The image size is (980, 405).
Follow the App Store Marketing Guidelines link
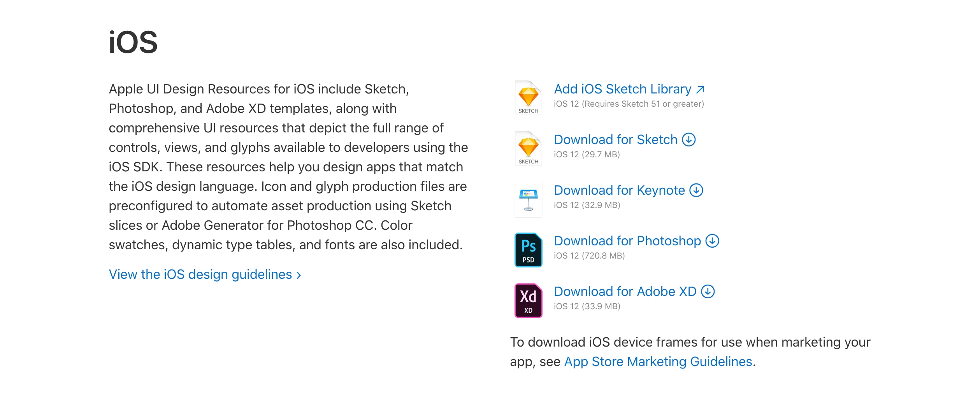(658, 362)
